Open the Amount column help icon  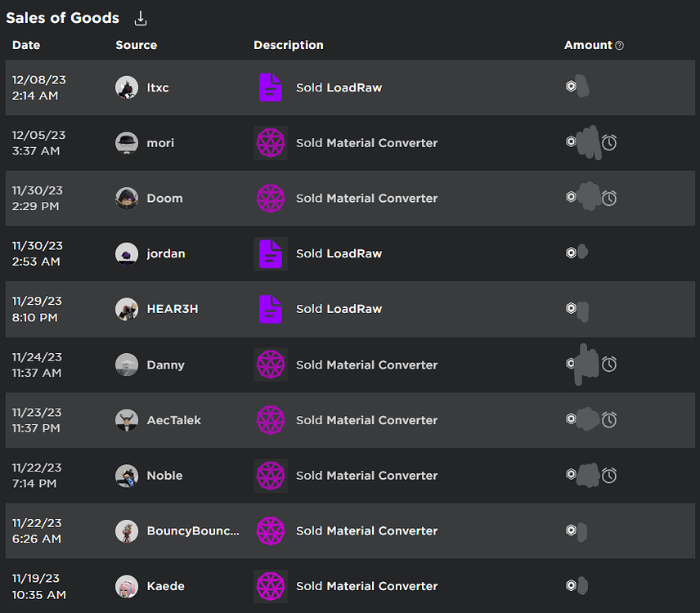pyautogui.click(x=619, y=45)
